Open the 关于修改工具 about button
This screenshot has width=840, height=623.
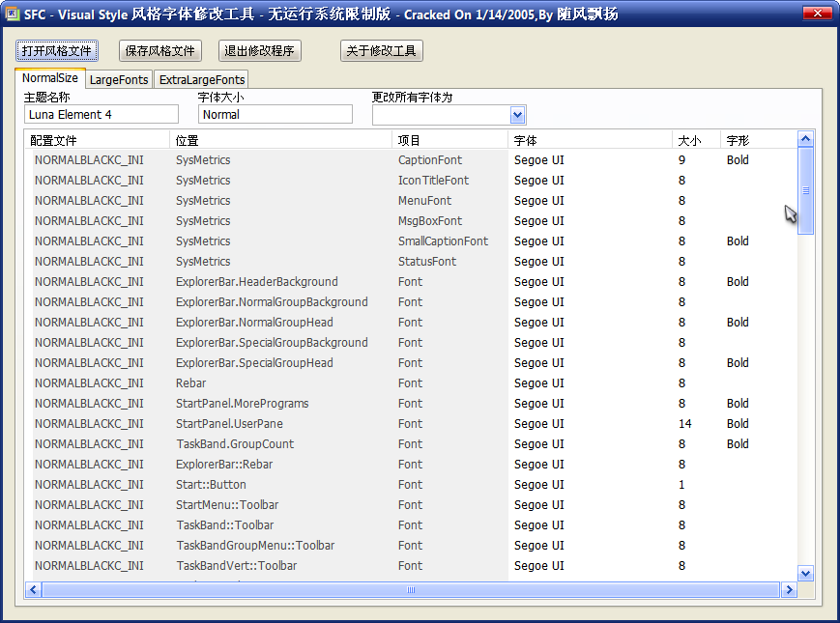[382, 51]
